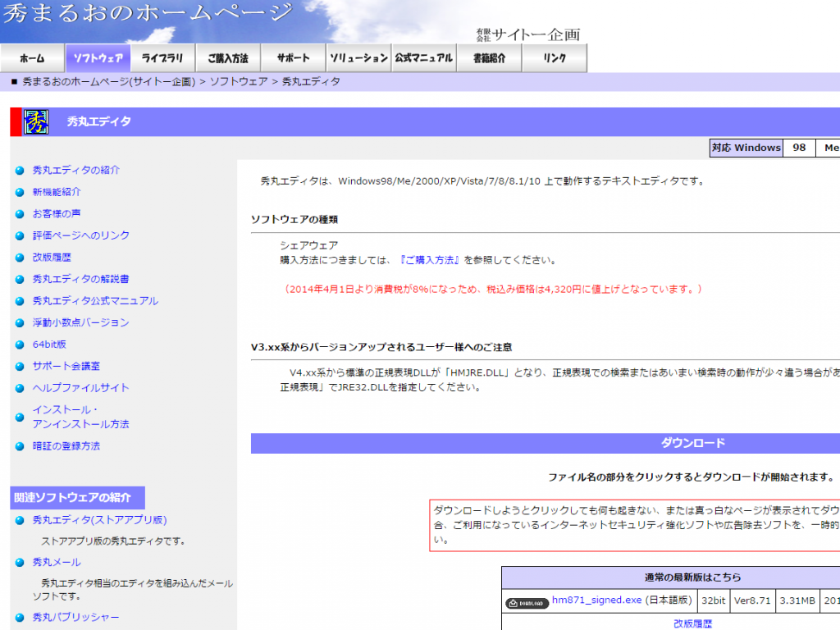This screenshot has height=630, width=840.
Task: Click the bullet icon next to 改版履歴 in sidebar
Action: 21,258
